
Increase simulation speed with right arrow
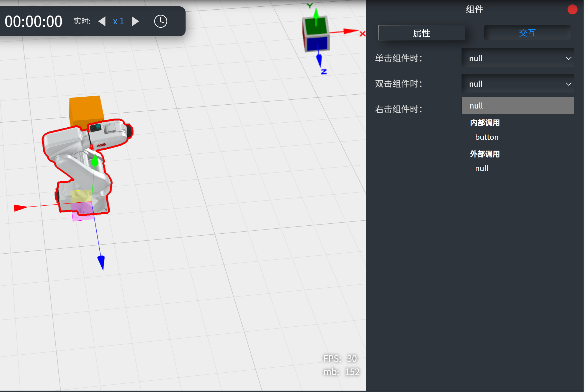(x=135, y=21)
